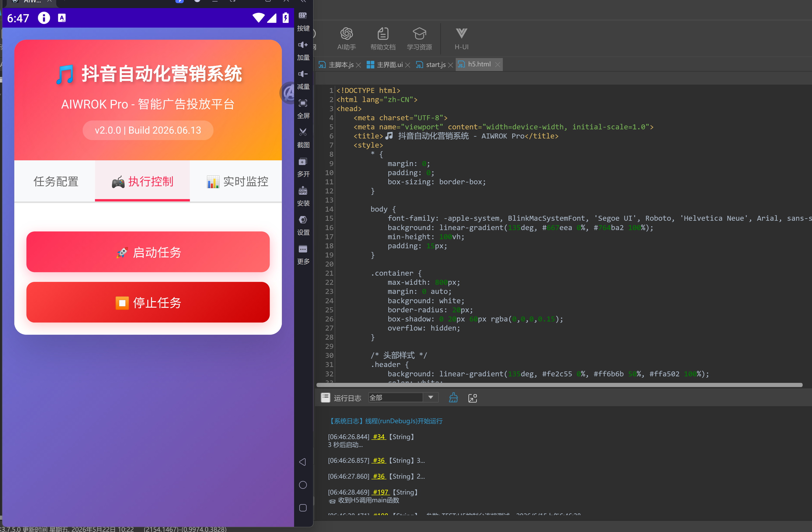Screen dimensions: 812x532
Task: Open the H-UI tool
Action: pos(461,39)
